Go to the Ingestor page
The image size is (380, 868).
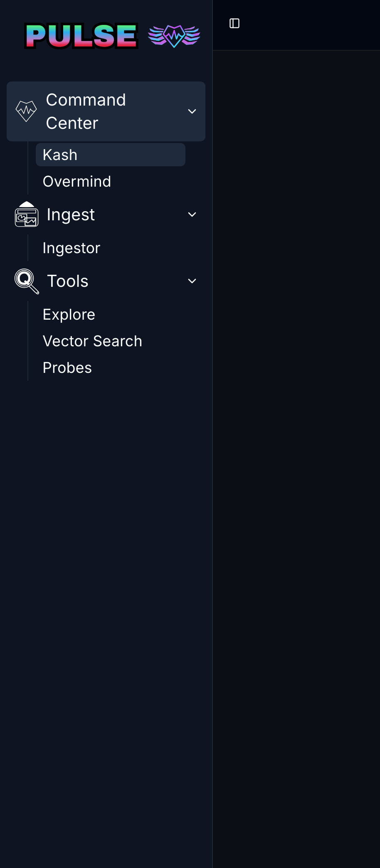(72, 248)
